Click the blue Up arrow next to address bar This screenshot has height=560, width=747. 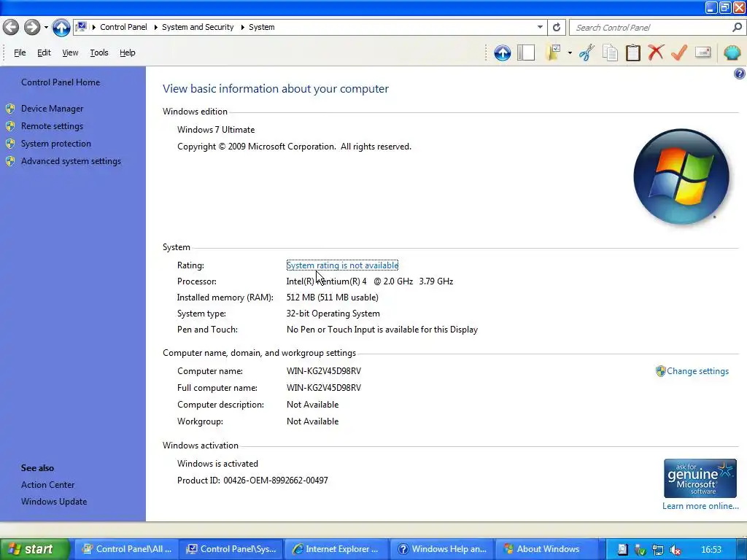point(61,27)
